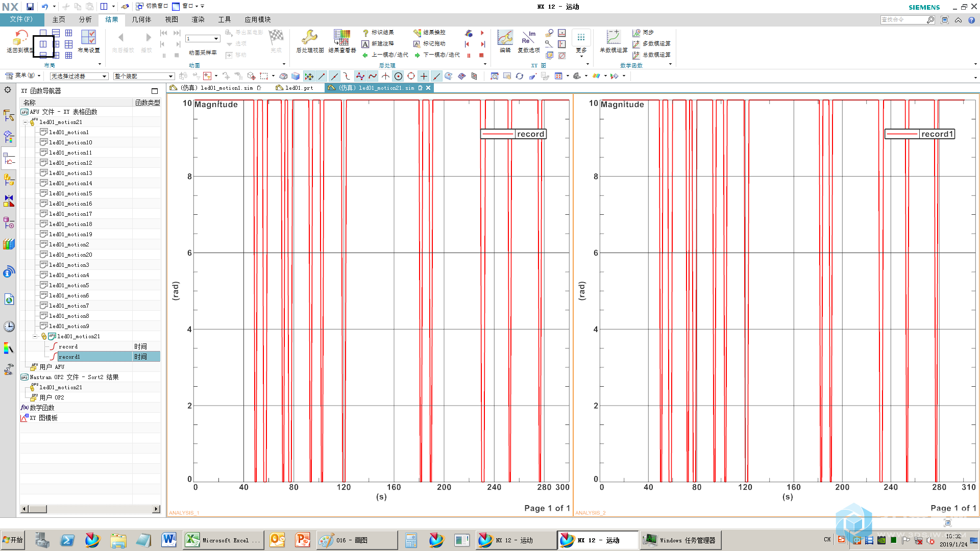The image size is (980, 551).
Task: Open Complex Options (复数选项) Im/Re tool
Action: click(528, 41)
